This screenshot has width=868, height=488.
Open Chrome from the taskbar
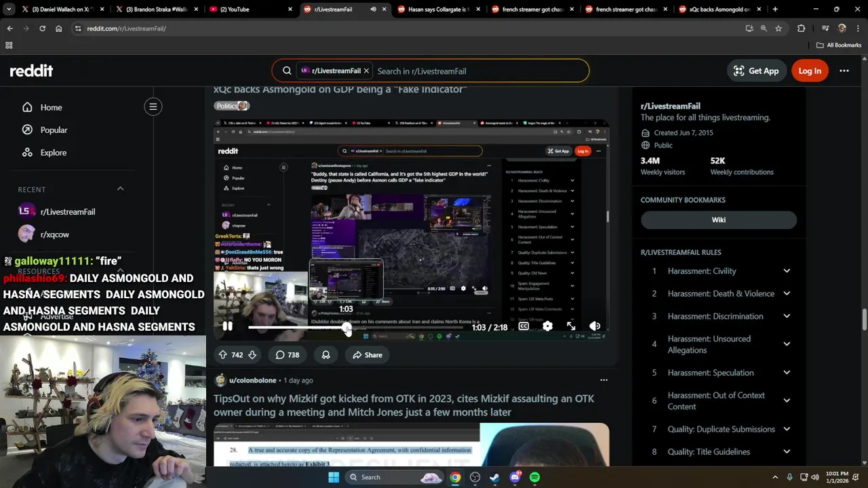pos(455,477)
